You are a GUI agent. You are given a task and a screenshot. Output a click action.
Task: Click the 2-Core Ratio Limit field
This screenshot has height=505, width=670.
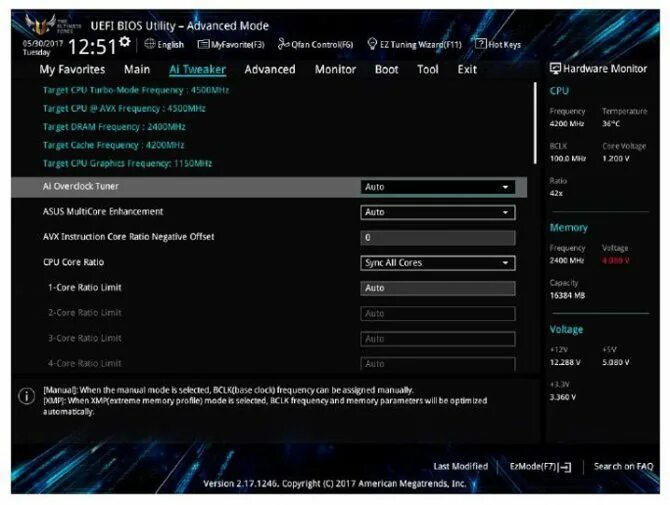tap(438, 314)
